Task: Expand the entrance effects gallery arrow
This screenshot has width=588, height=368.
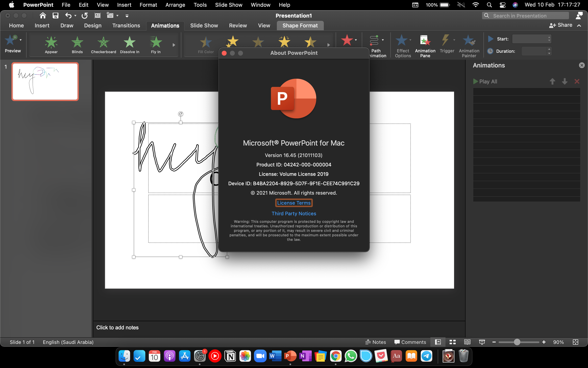Action: click(174, 45)
